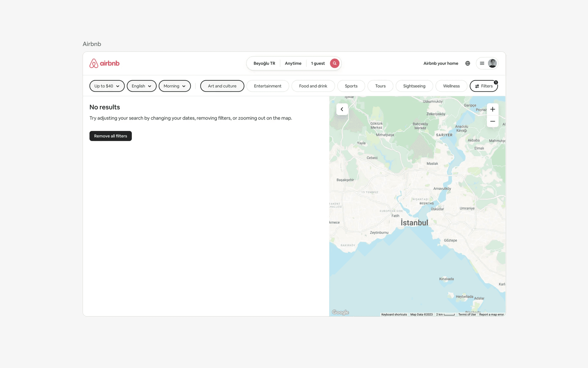
Task: Click the user profile avatar
Action: 492,63
